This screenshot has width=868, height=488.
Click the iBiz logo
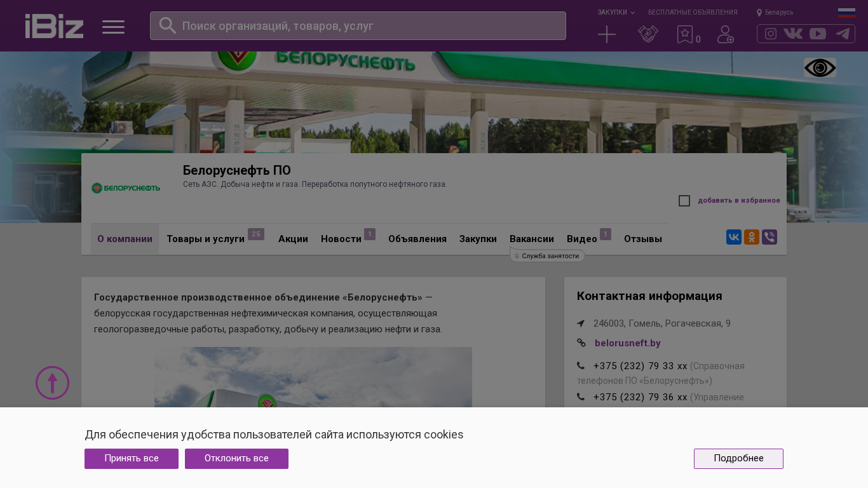coord(54,26)
